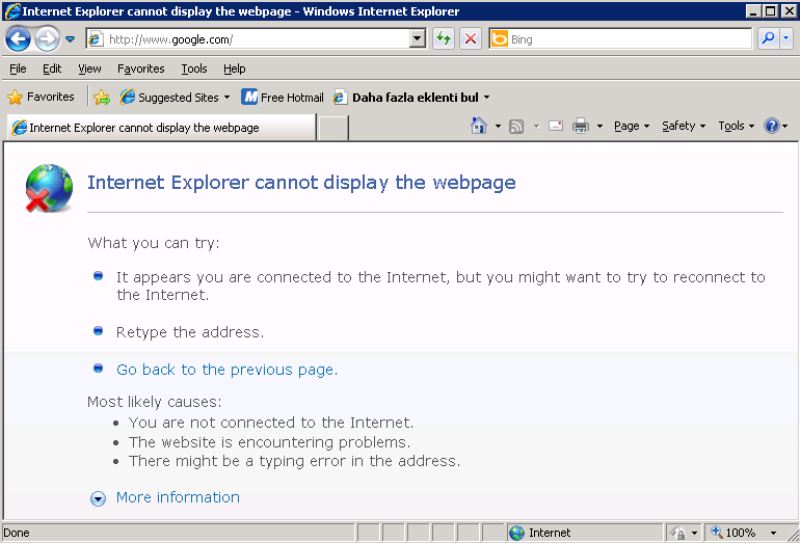This screenshot has width=800, height=543.
Task: Expand the address bar URL history dropdown
Action: point(418,39)
